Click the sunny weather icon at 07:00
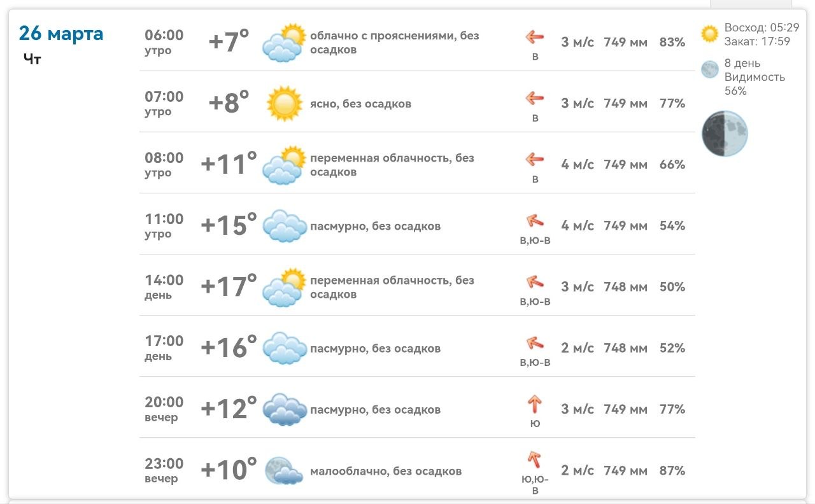The height and width of the screenshot is (504, 815). coord(284,103)
